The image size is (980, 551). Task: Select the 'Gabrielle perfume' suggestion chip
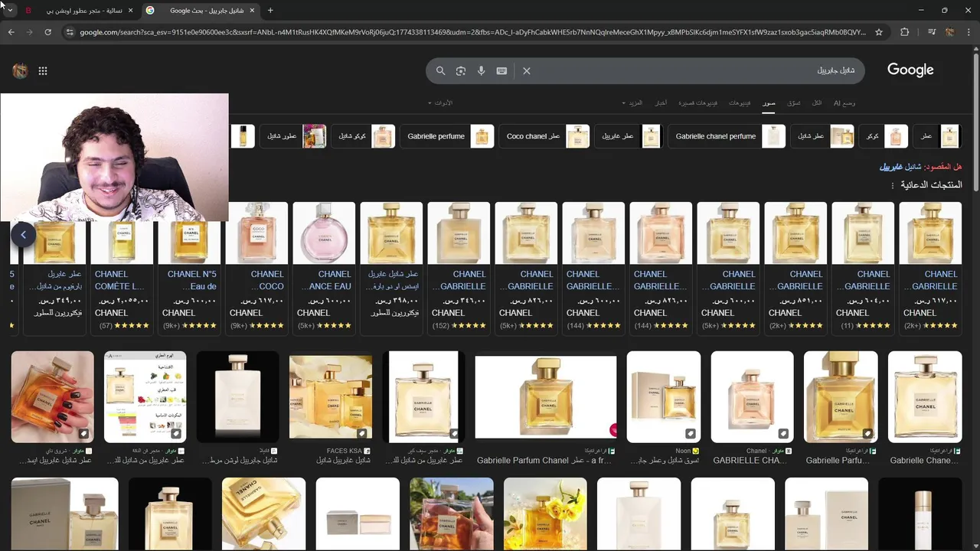tap(447, 136)
